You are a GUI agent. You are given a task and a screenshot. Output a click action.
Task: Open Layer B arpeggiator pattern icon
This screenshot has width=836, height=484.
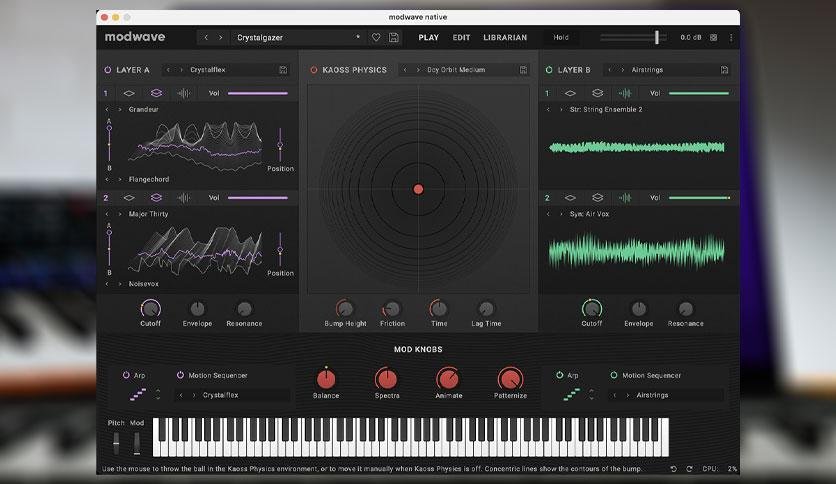coord(572,394)
